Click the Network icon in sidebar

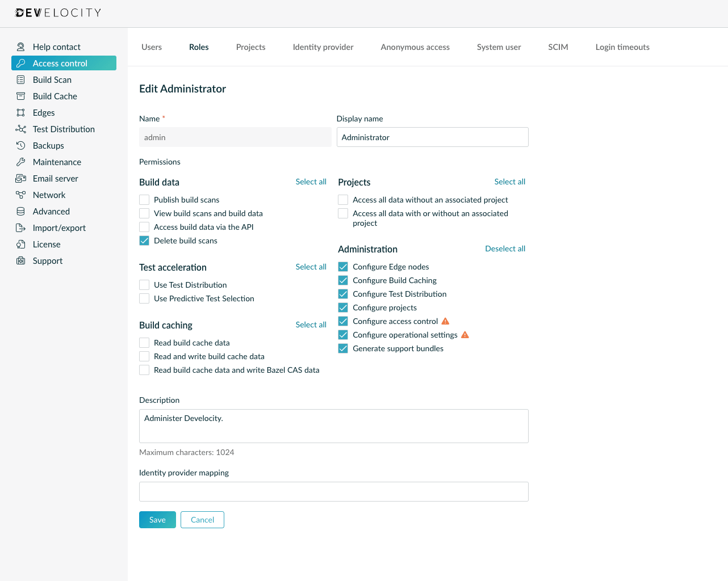pyautogui.click(x=21, y=195)
